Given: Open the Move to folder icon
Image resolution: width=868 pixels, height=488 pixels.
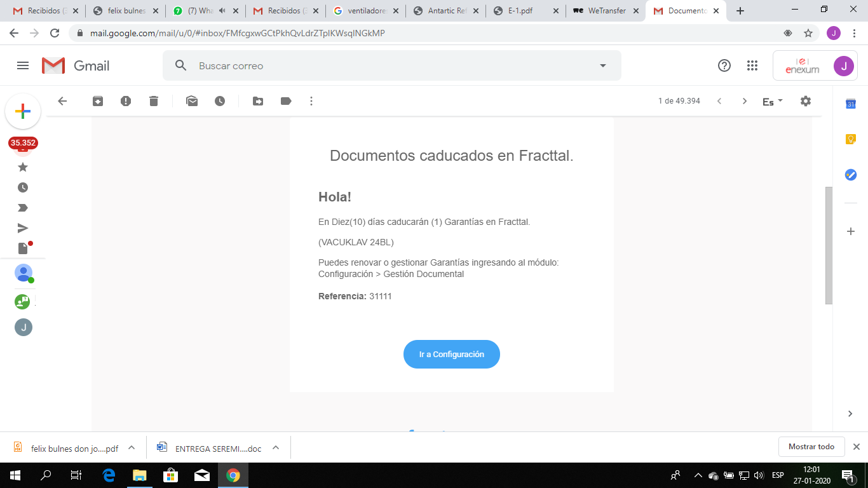Looking at the screenshot, I should pyautogui.click(x=258, y=101).
